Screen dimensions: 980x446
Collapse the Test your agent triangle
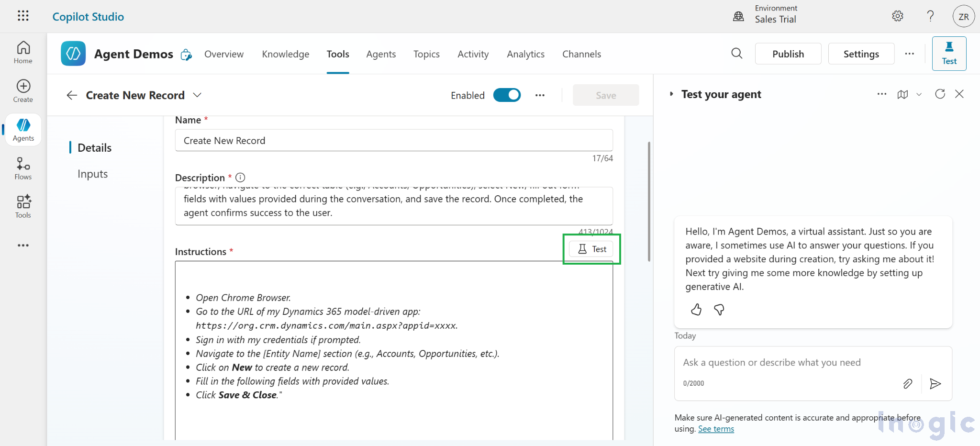[671, 94]
